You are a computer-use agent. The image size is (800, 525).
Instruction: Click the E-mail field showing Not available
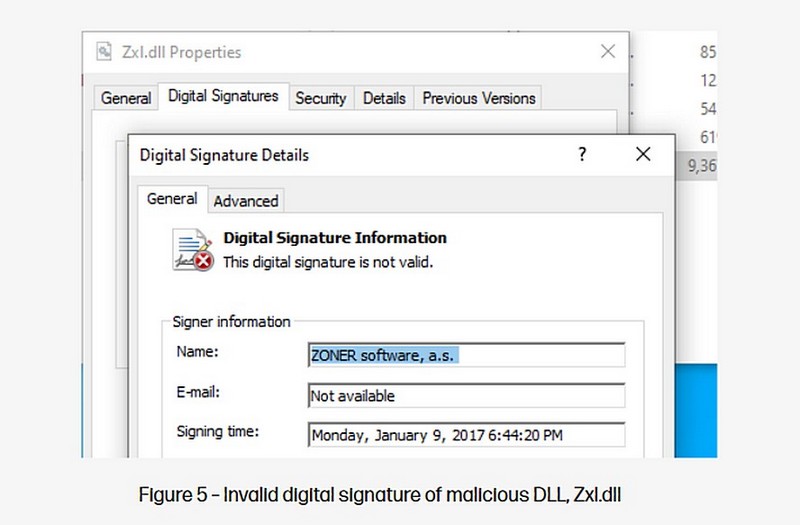point(466,396)
